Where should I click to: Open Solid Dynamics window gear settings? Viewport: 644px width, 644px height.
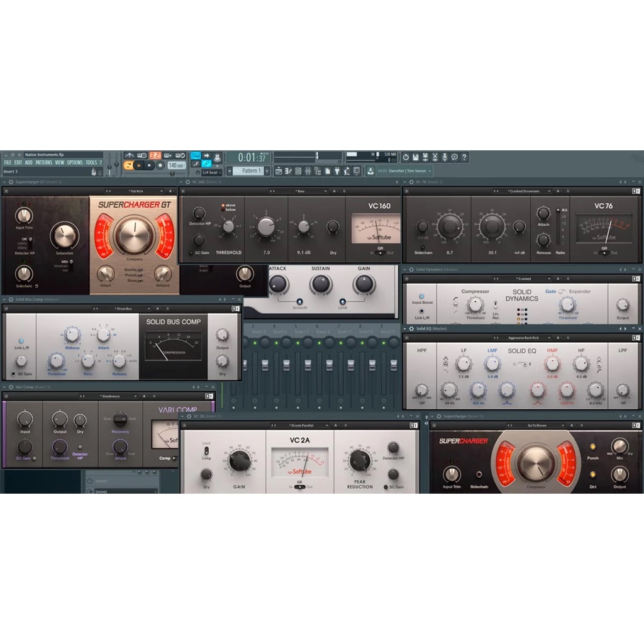click(411, 270)
